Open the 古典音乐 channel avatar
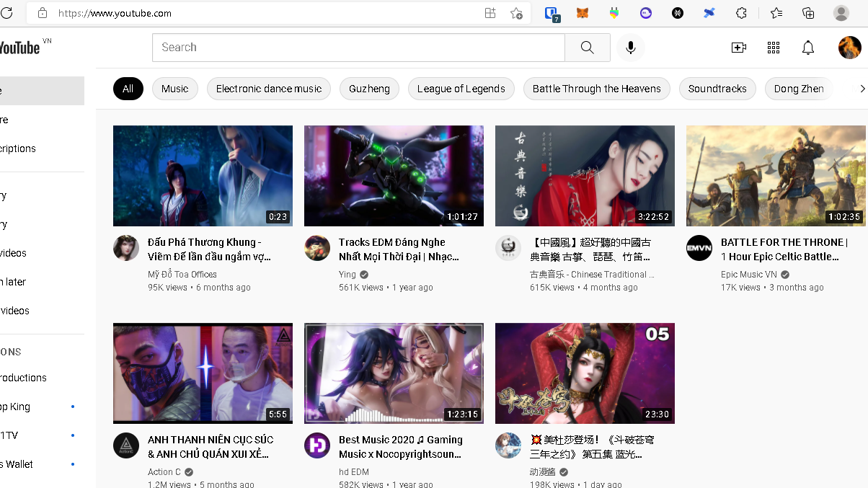 coord(508,248)
